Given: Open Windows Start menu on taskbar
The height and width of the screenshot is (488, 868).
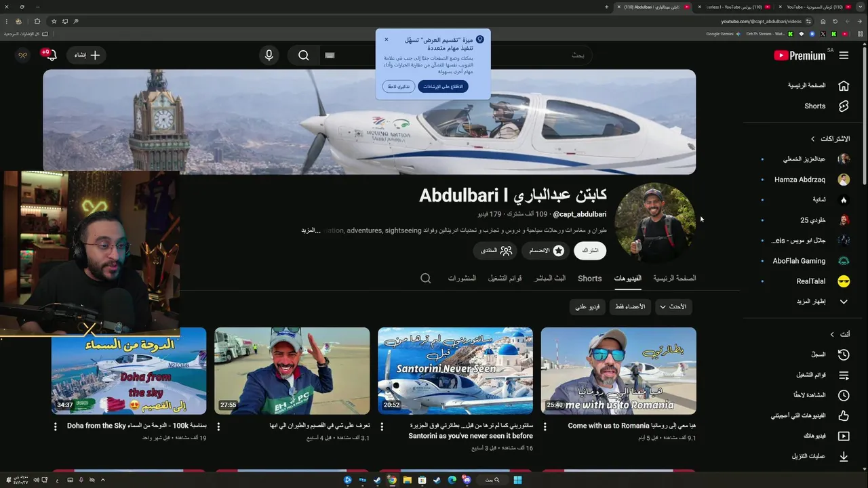Looking at the screenshot, I should (x=517, y=480).
